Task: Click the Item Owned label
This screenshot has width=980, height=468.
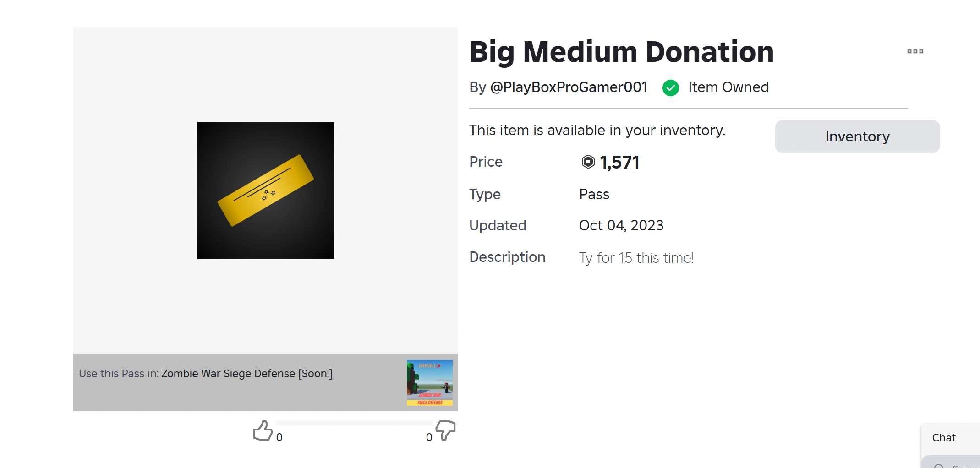Action: [728, 87]
